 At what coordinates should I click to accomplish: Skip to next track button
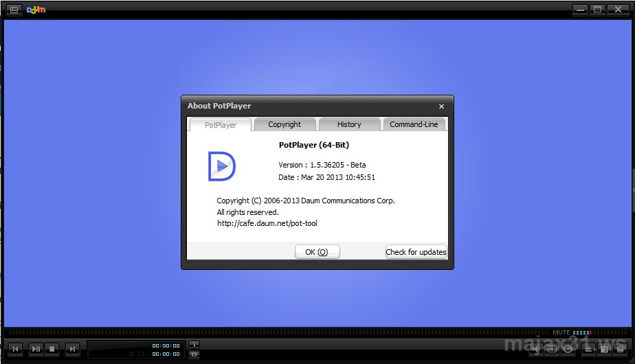tap(72, 349)
